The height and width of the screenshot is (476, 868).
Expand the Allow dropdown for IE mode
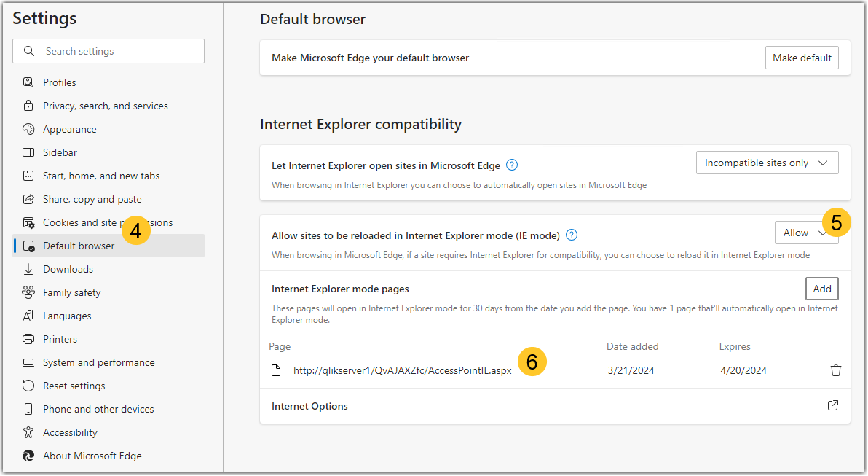click(805, 233)
